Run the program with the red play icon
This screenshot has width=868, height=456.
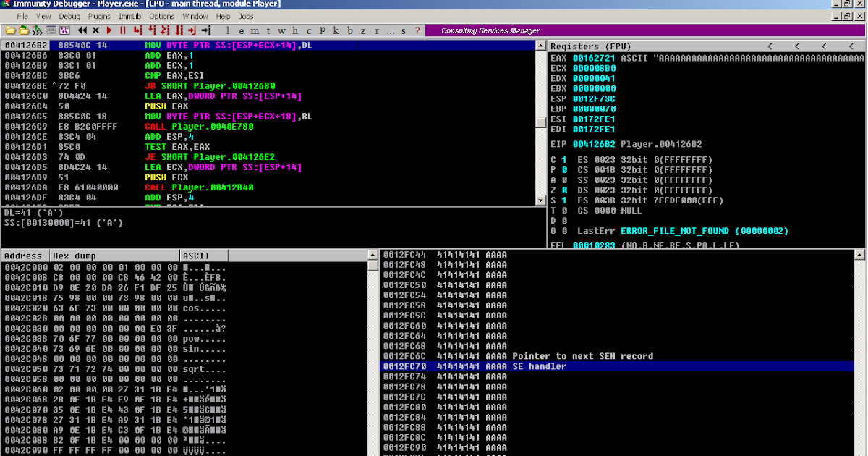[x=109, y=30]
